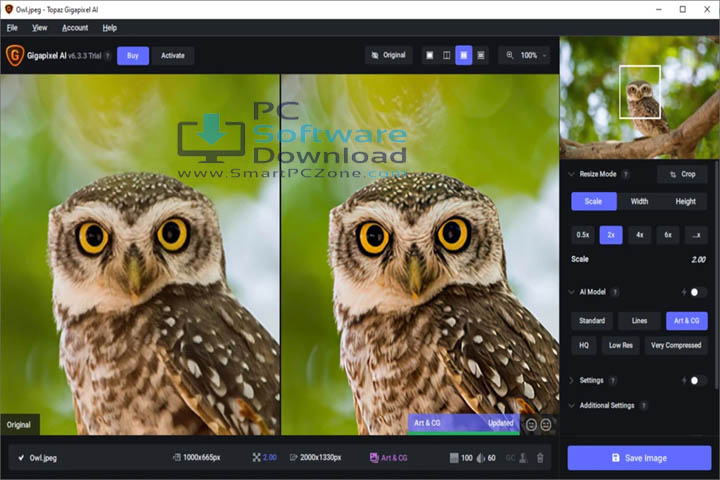Click the blur reduction icon next to 60
The image size is (720, 480).
pos(481,457)
